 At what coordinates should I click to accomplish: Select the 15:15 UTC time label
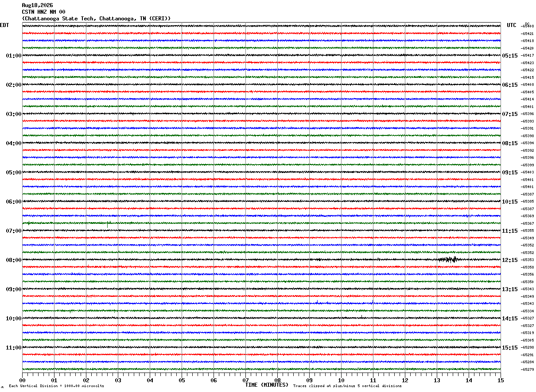coord(510,348)
